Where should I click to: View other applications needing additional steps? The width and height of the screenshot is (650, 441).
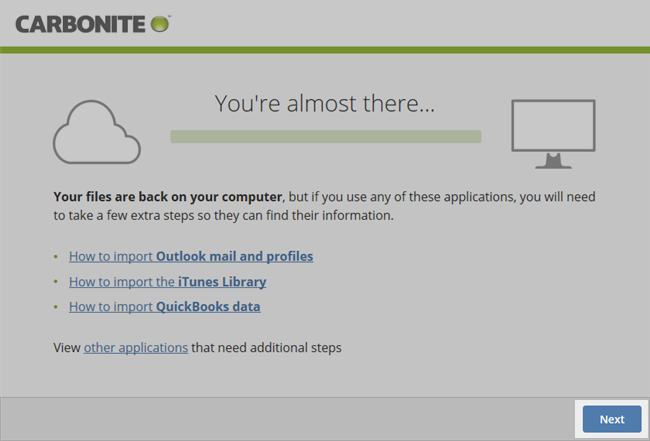pyautogui.click(x=135, y=348)
